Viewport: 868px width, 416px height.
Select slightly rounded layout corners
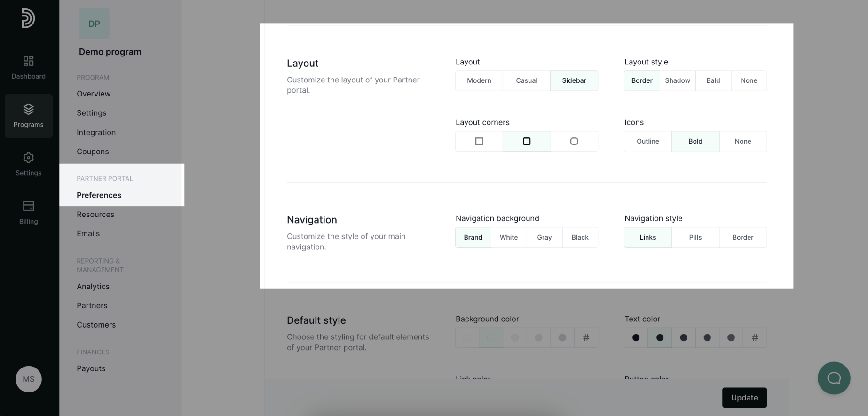527,141
